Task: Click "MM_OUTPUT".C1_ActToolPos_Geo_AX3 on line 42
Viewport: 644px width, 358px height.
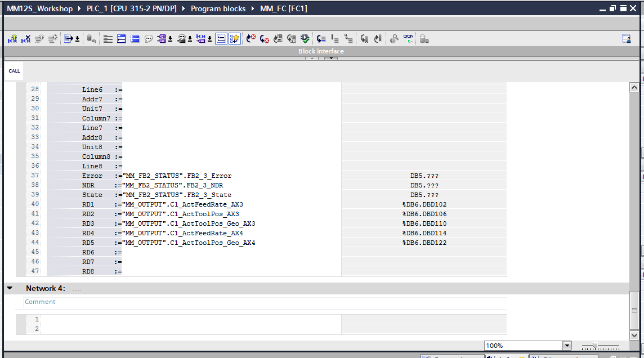Action: (x=189, y=224)
